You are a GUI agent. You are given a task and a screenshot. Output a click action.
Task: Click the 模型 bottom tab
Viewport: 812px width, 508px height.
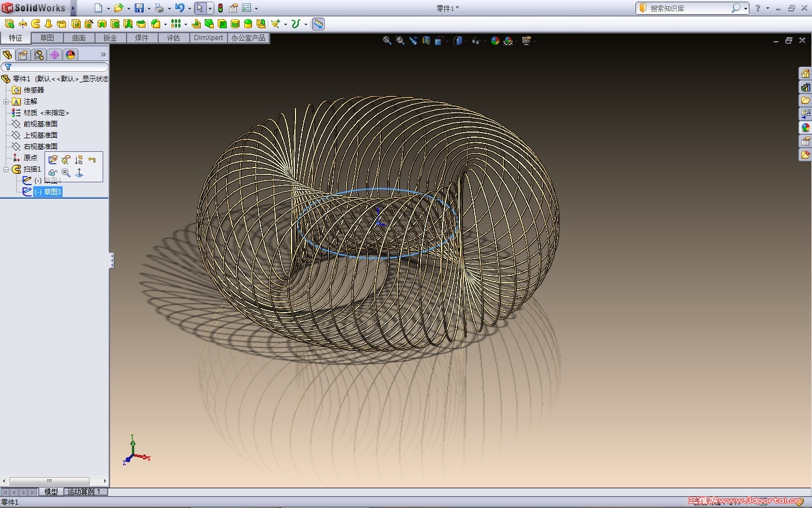51,492
